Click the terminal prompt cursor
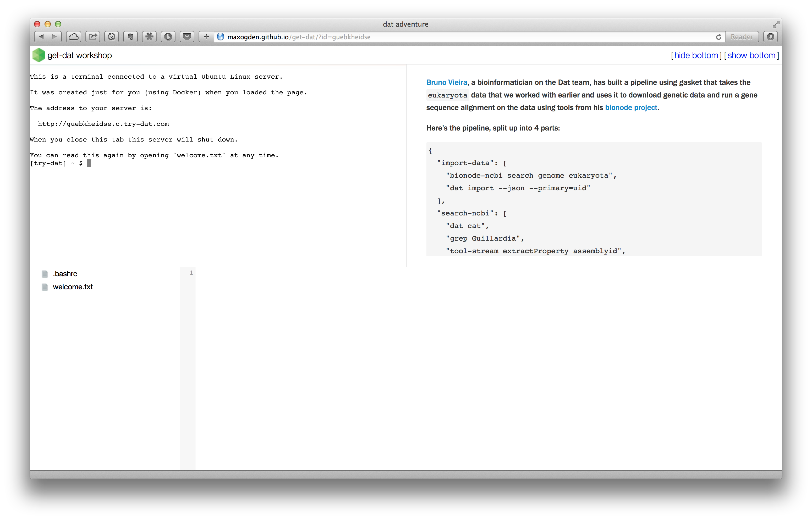Viewport: 812px width, 520px height. click(89, 163)
